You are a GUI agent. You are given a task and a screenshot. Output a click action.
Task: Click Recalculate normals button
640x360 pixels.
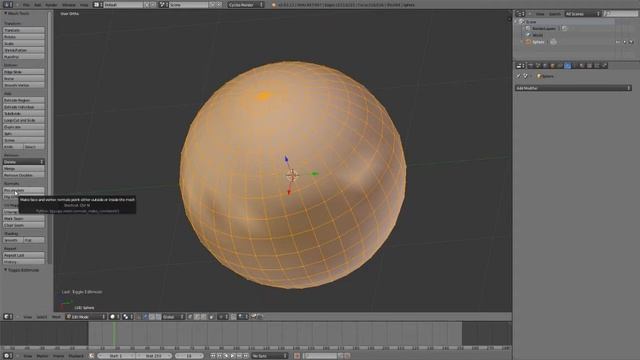(x=24, y=190)
